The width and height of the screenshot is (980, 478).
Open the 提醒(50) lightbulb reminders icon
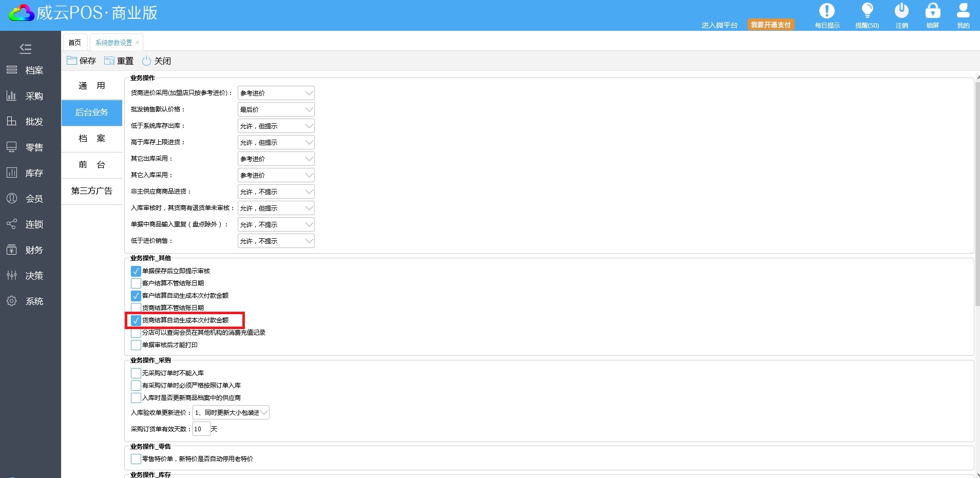click(867, 11)
